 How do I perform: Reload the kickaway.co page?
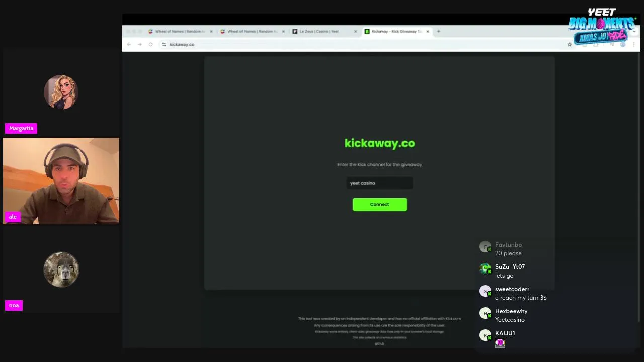click(x=150, y=44)
